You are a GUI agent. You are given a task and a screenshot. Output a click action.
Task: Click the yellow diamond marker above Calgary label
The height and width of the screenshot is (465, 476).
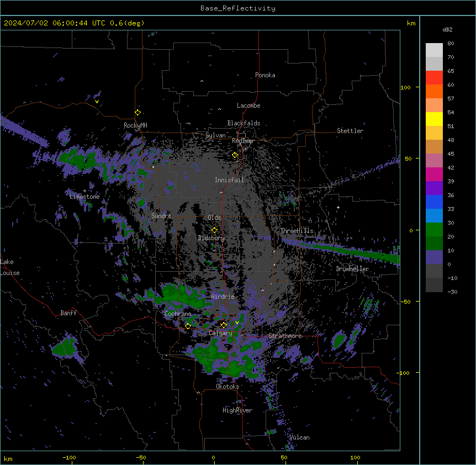pos(224,325)
